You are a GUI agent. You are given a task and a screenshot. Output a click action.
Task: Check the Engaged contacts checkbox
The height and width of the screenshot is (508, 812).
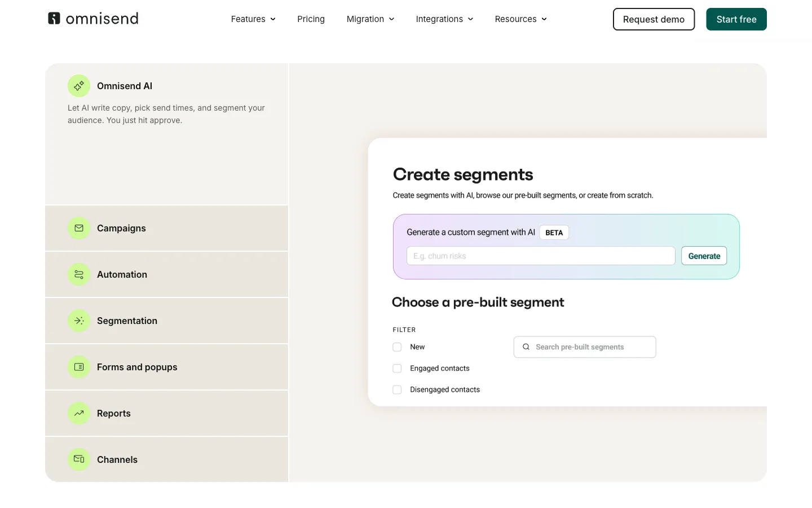[397, 369]
